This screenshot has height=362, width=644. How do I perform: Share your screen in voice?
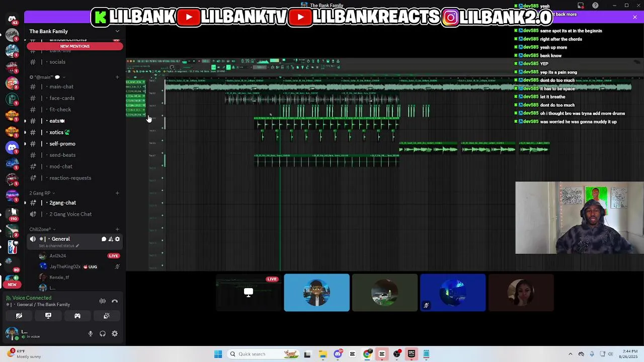pyautogui.click(x=48, y=316)
